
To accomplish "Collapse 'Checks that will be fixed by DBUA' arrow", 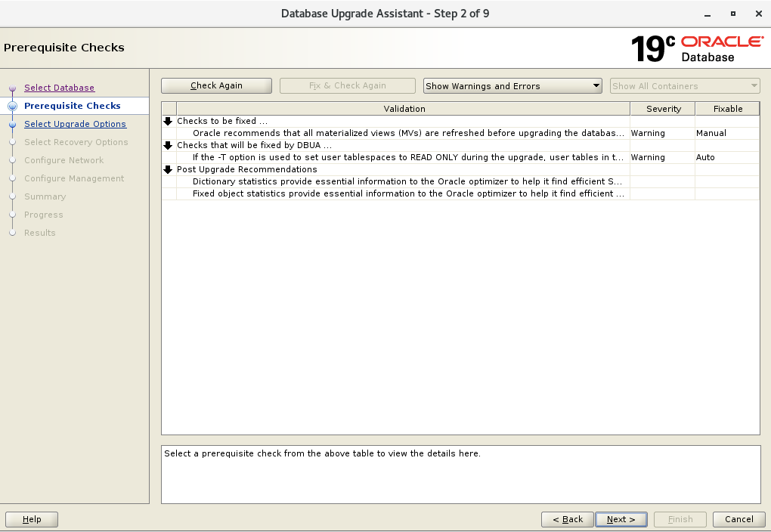I will pos(168,145).
